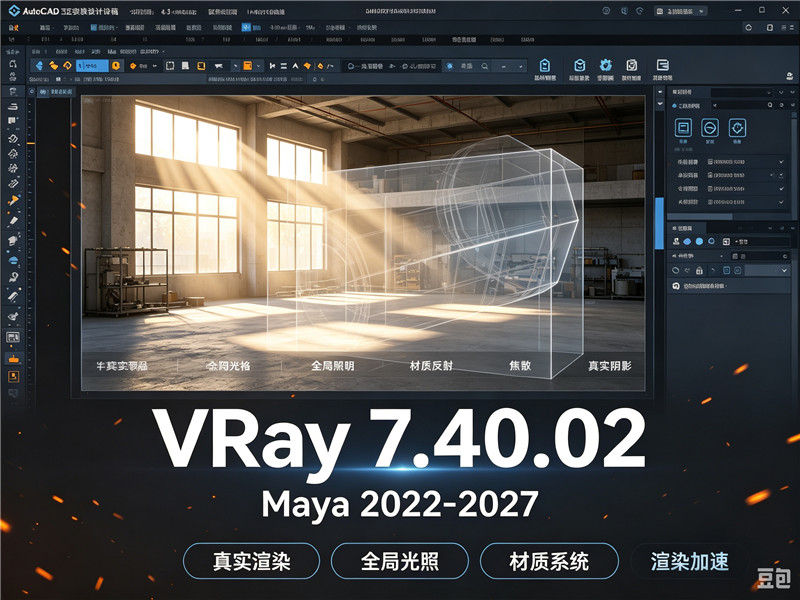Click the orange stamp icon in left sidebar
This screenshot has width=800, height=600.
(x=13, y=359)
